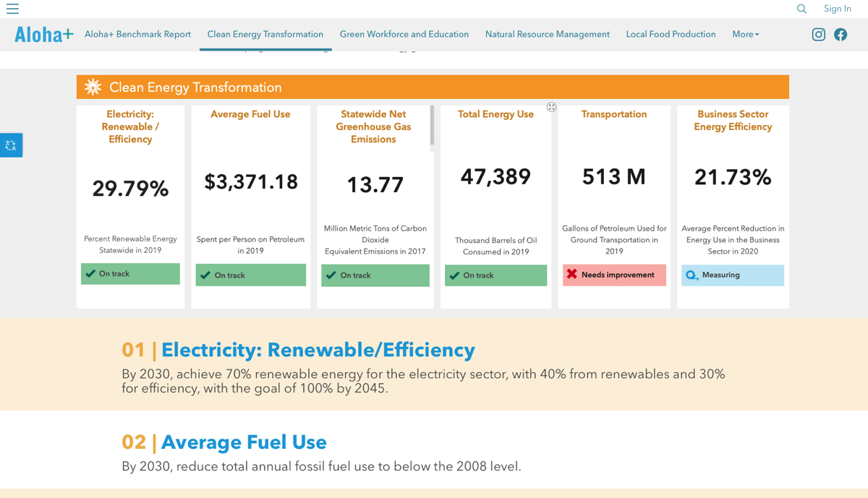The width and height of the screenshot is (868, 498).
Task: Click the Sign In link
Action: (x=837, y=9)
